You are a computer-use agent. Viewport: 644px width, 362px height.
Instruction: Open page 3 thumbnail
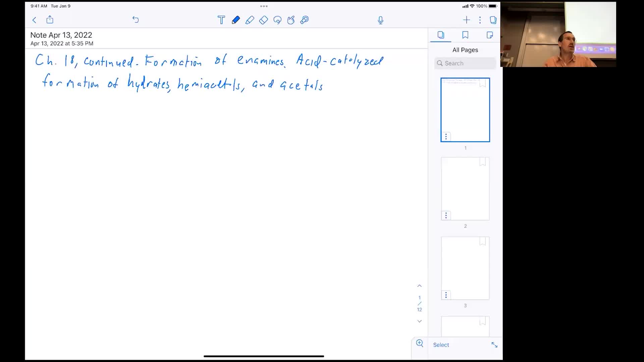[x=465, y=268]
